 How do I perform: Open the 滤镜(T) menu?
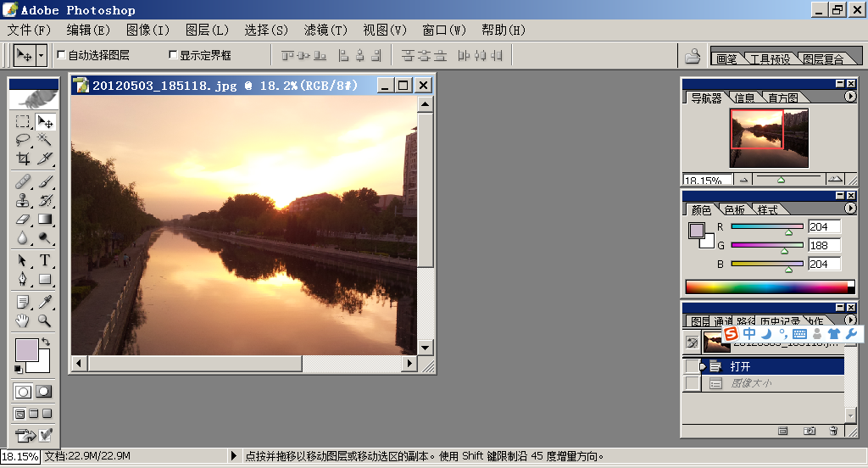pyautogui.click(x=325, y=30)
